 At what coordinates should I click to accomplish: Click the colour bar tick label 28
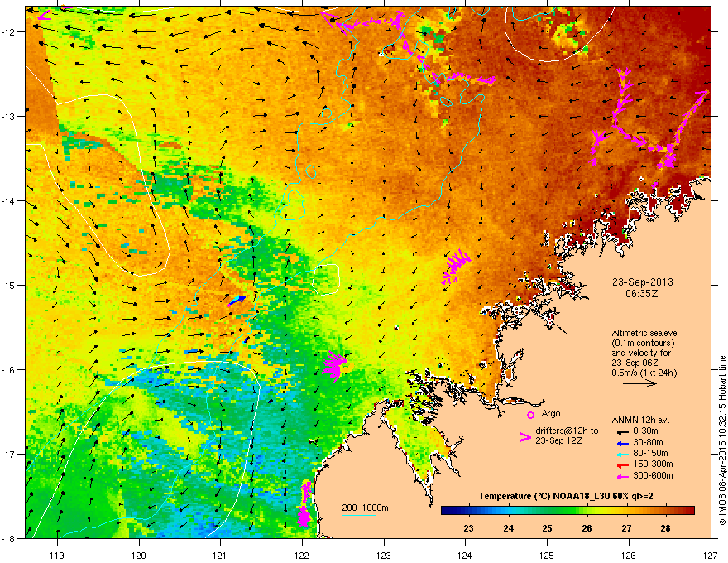click(665, 528)
